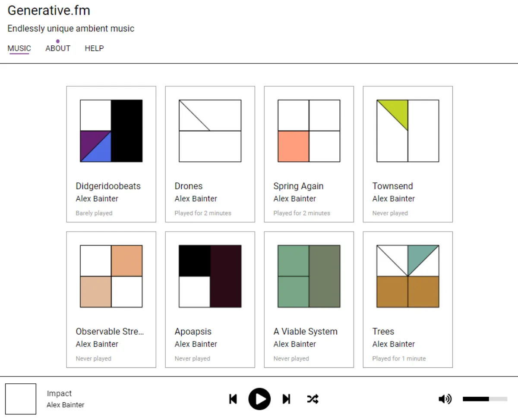Click the Trees title link
The image size is (518, 420).
coord(383,331)
